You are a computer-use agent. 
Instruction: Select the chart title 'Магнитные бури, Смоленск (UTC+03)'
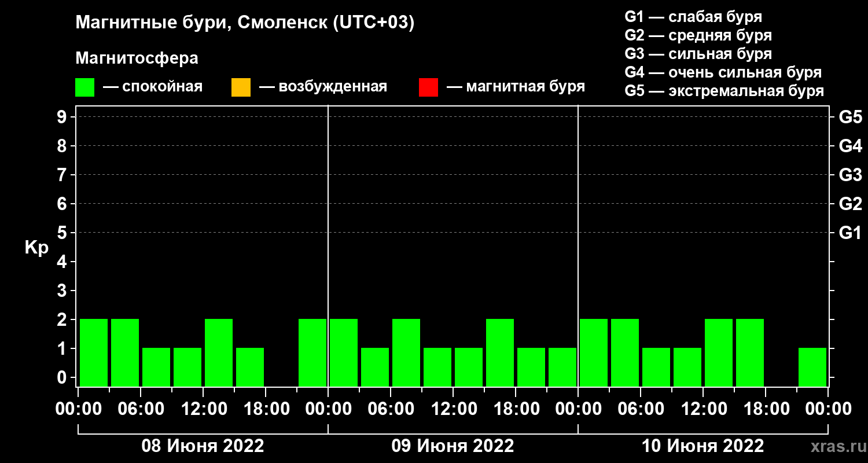pyautogui.click(x=245, y=23)
